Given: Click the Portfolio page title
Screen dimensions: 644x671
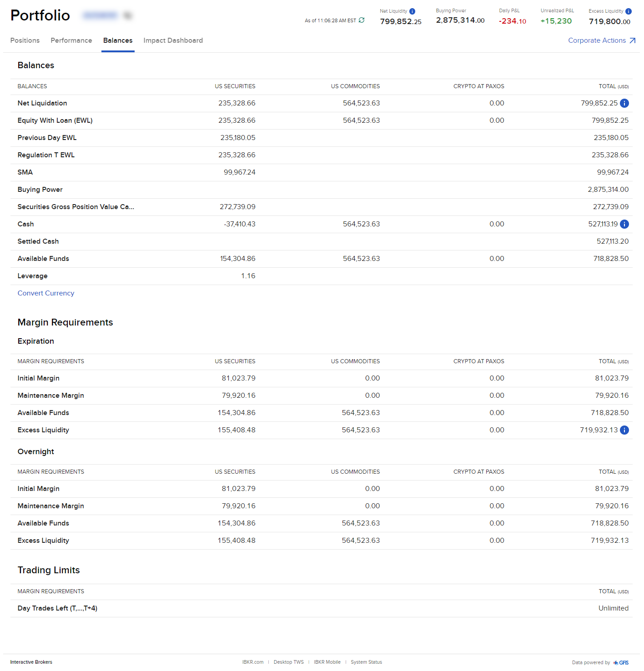Looking at the screenshot, I should click(40, 15).
